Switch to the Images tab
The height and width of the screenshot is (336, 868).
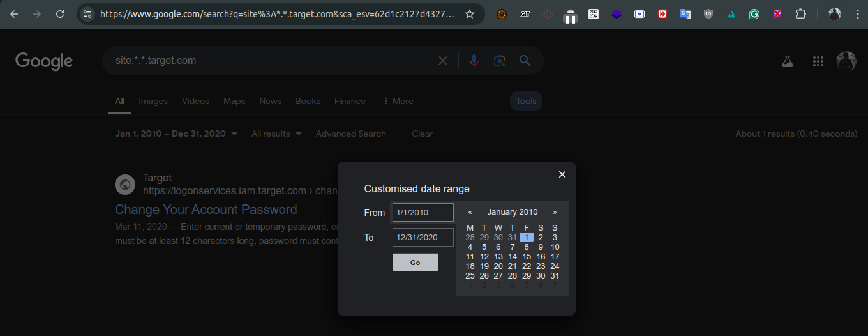(153, 101)
